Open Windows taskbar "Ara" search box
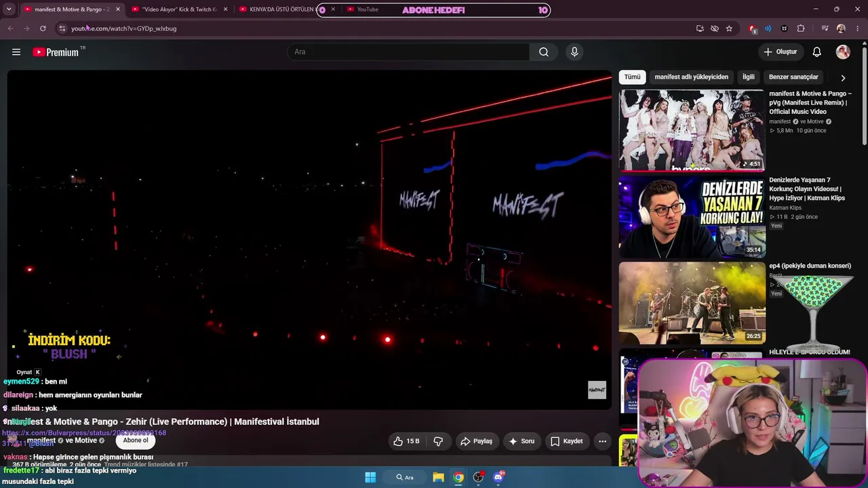This screenshot has width=868, height=488. tap(405, 477)
